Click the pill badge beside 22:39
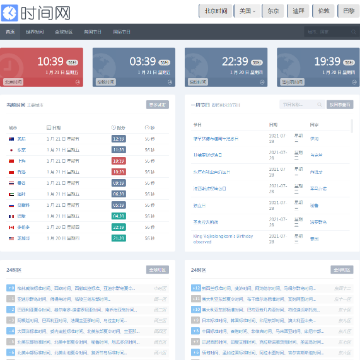The width and height of the screenshot is (360, 360). 257,62
